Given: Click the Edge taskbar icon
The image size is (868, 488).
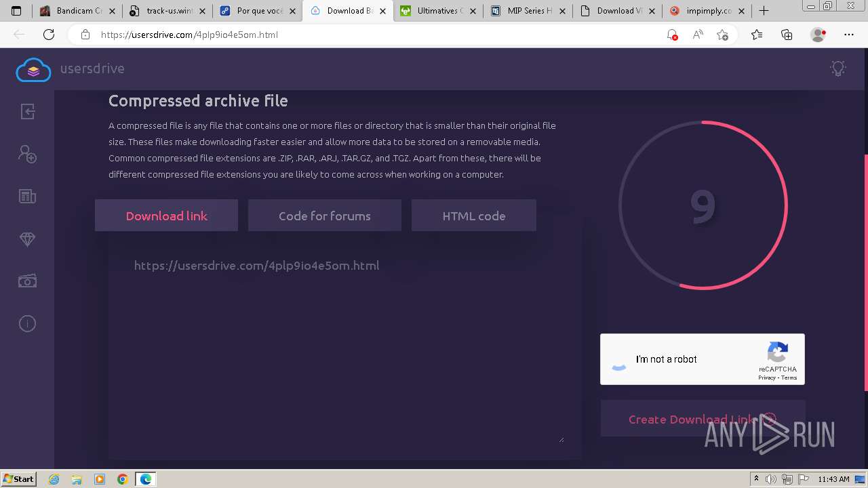Looking at the screenshot, I should click(x=146, y=479).
